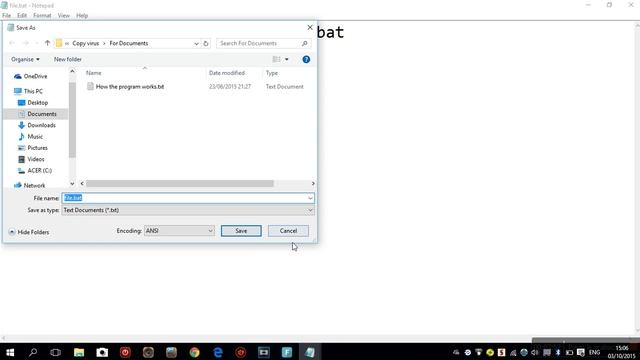Click For Documents breadcrumb segment
Image resolution: width=640 pixels, height=360 pixels.
click(129, 43)
